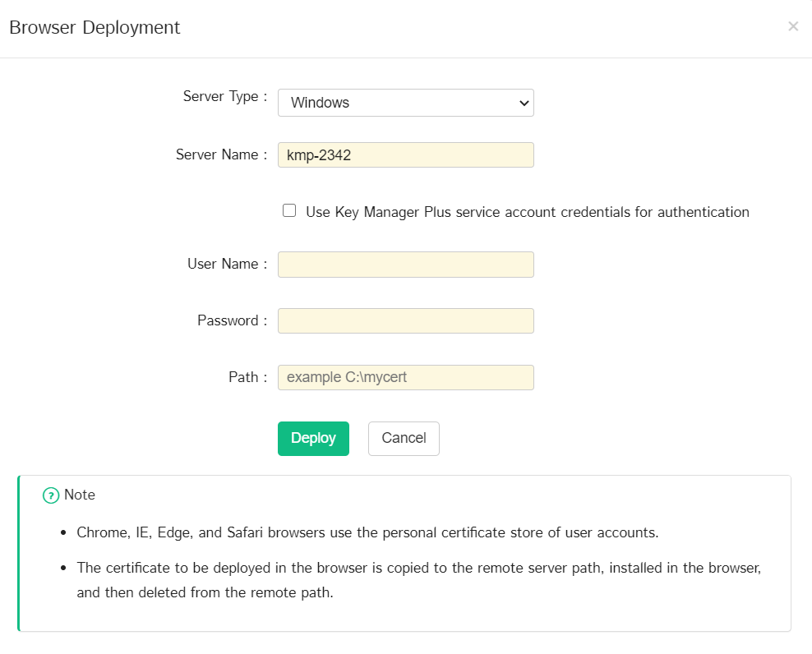Click the service account credentials label text

pyautogui.click(x=527, y=212)
